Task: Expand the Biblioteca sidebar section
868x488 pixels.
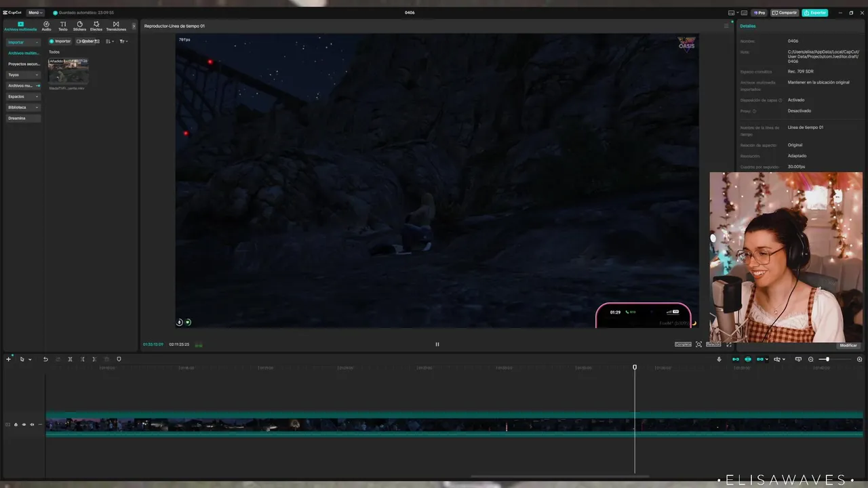Action: tap(24, 107)
